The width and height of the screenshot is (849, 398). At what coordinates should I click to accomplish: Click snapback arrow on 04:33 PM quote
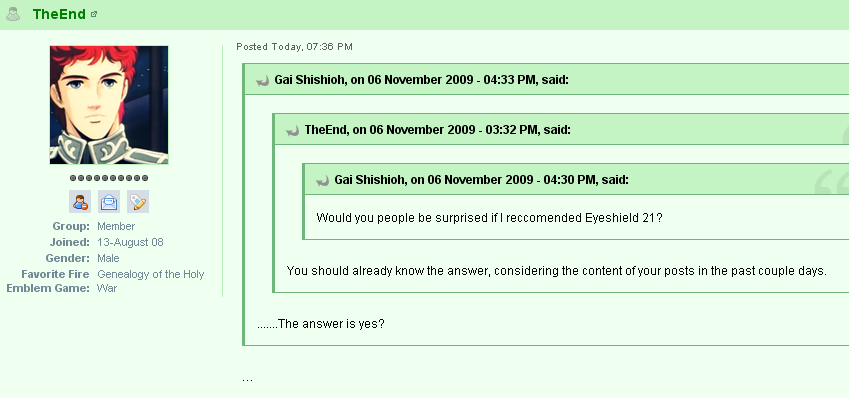[x=263, y=81]
